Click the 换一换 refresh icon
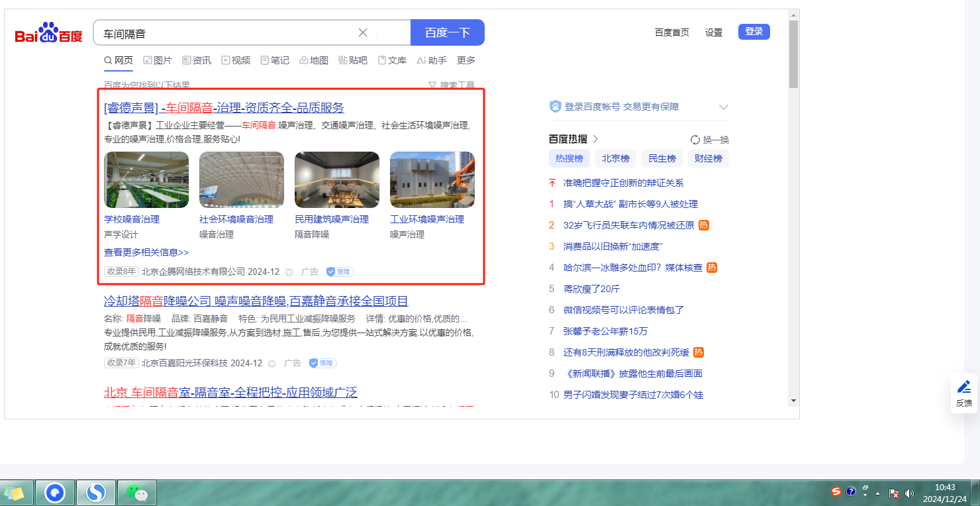Viewport: 980px width, 506px height. 695,140
